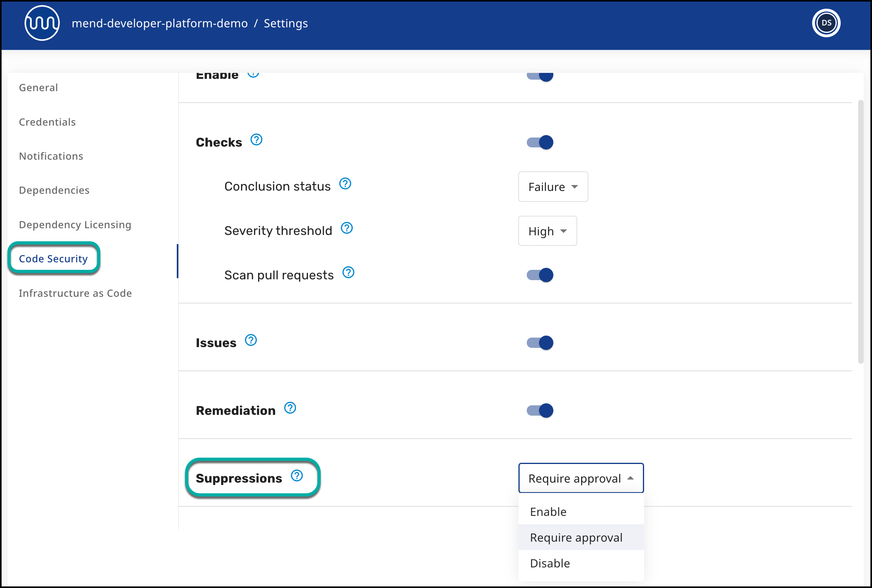Click the help icon beside Issues
The height and width of the screenshot is (588, 872).
pyautogui.click(x=251, y=340)
